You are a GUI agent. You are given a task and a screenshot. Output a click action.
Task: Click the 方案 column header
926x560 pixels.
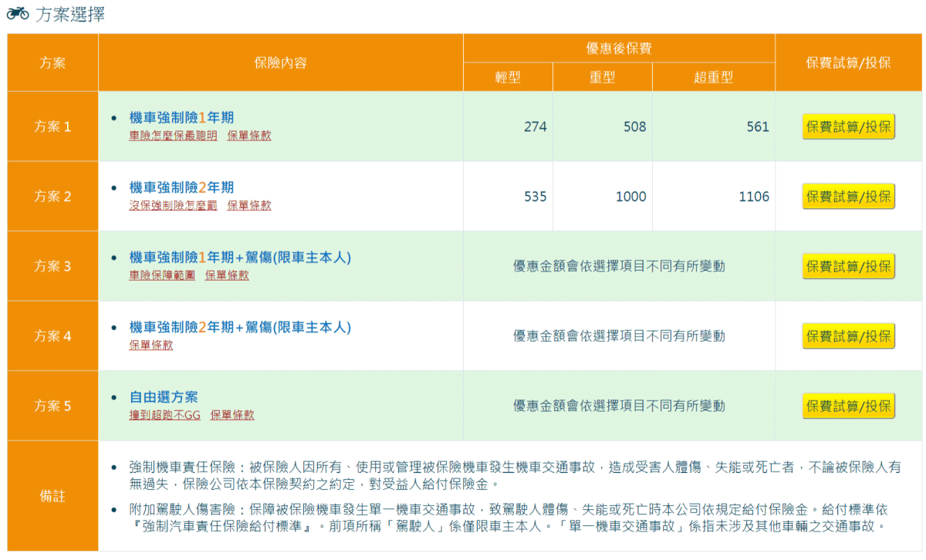pyautogui.click(x=52, y=62)
